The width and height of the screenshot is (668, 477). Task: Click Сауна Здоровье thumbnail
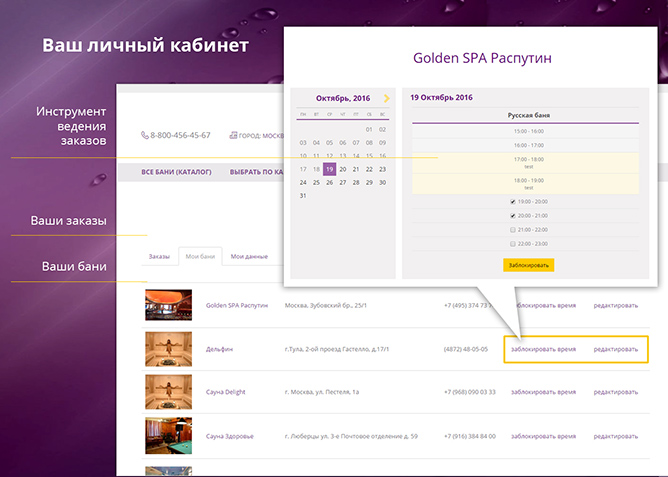pyautogui.click(x=168, y=436)
